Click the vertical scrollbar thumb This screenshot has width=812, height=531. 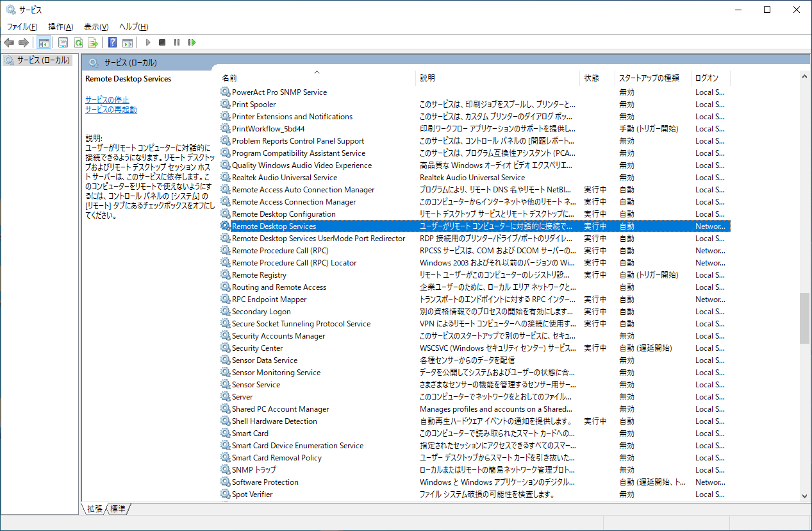pyautogui.click(x=804, y=319)
